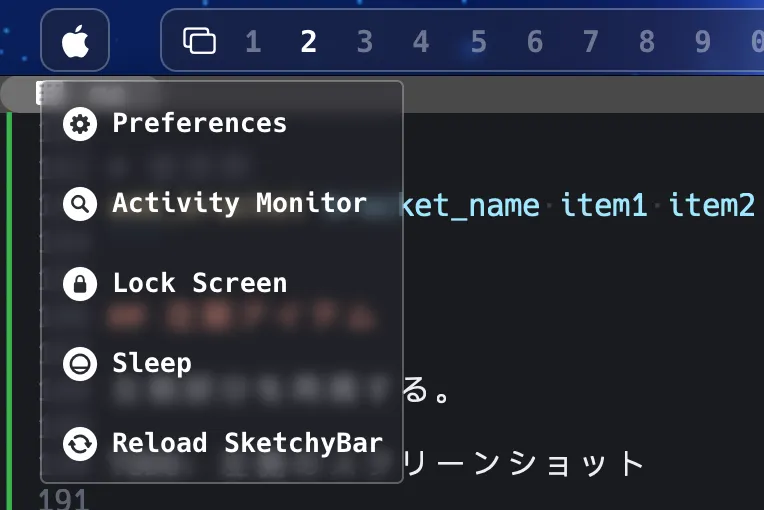
Task: Switch to workspace 8
Action: [x=647, y=42]
